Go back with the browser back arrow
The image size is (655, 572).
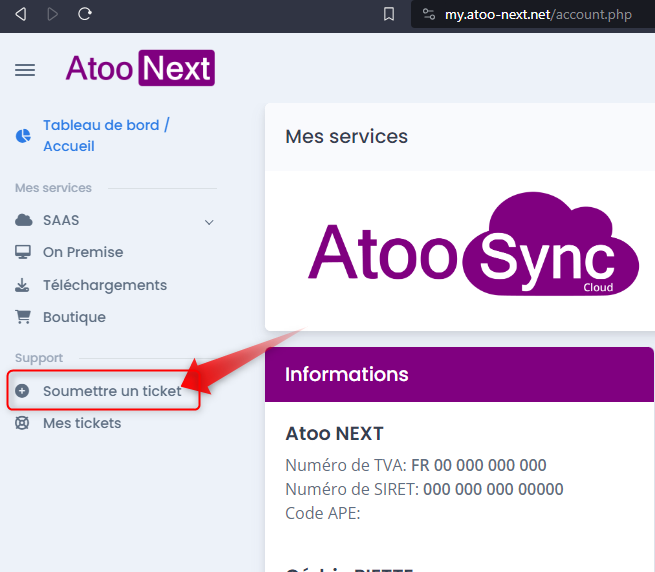(20, 14)
